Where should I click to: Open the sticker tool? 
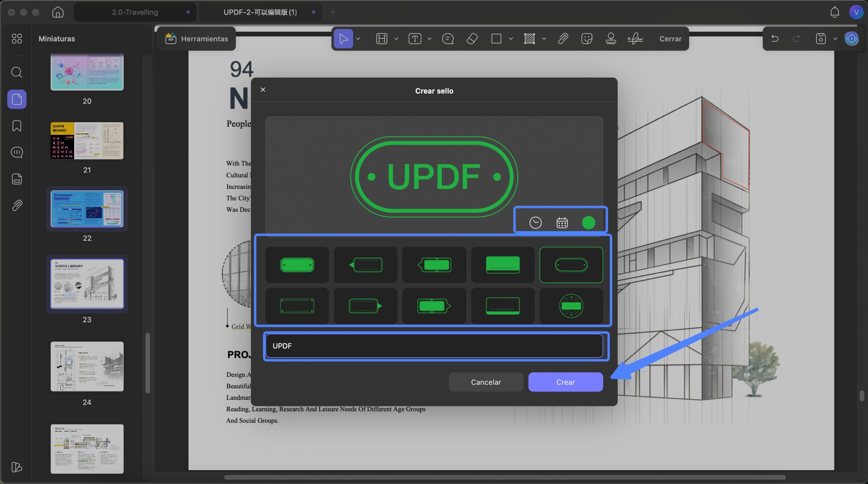[x=587, y=39]
